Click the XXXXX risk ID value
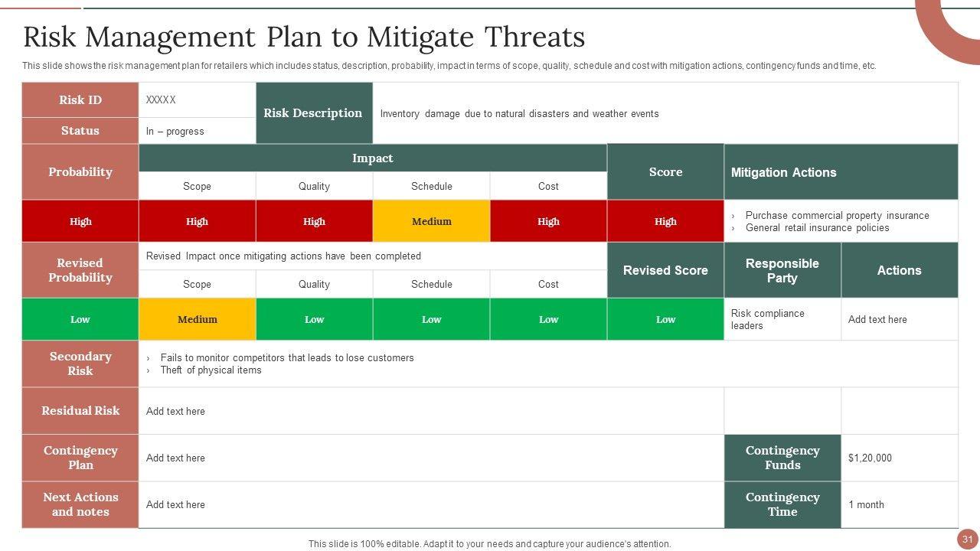The image size is (980, 551). tap(161, 100)
